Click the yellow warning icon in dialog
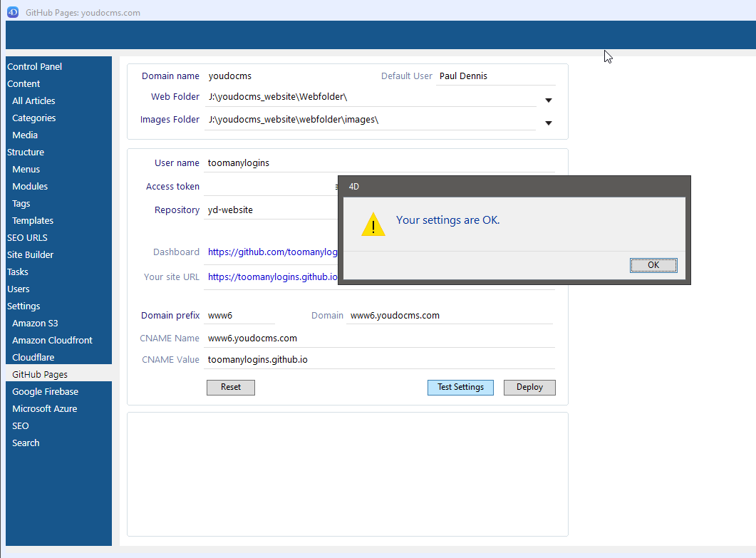 tap(373, 224)
